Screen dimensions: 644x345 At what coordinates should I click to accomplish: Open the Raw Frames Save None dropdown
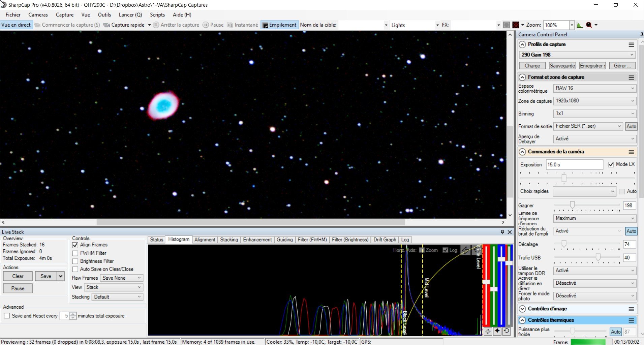click(122, 278)
